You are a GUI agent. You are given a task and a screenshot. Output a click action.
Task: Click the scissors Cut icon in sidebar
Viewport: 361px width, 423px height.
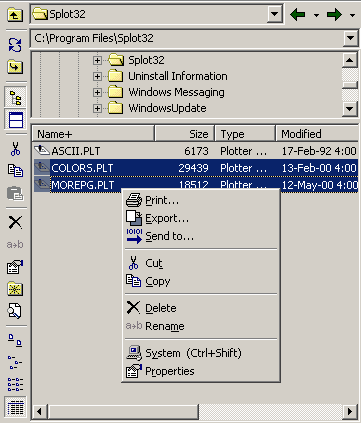click(15, 149)
